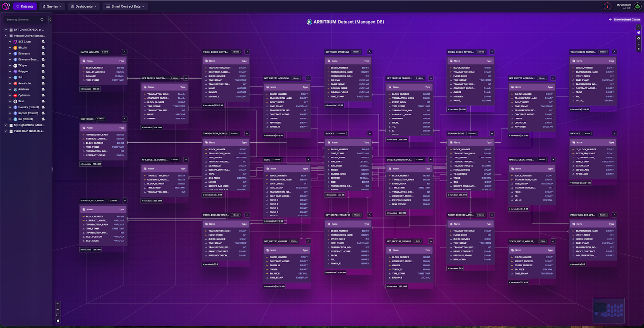Collapse the STORAGE_SLOT_UPDAT... table card
This screenshot has width=644, height=328.
[125, 201]
